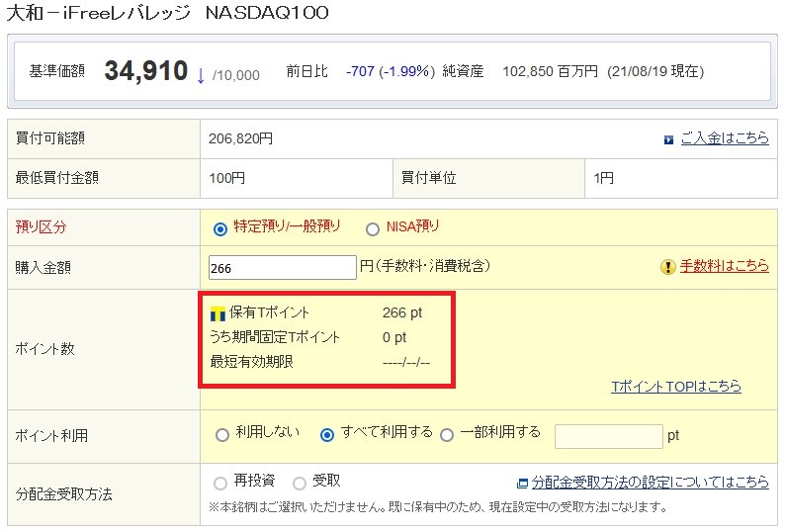This screenshot has width=785, height=532.
Task: Click the 基準価額 value 34,910
Action: (x=145, y=70)
